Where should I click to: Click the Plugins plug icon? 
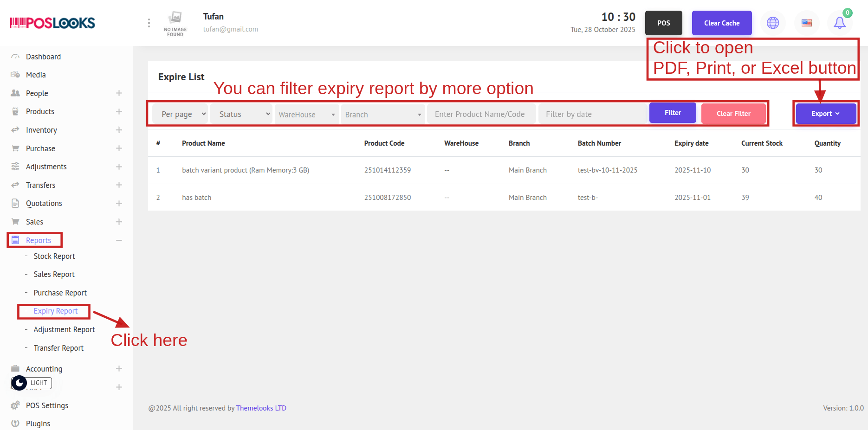[x=15, y=424]
